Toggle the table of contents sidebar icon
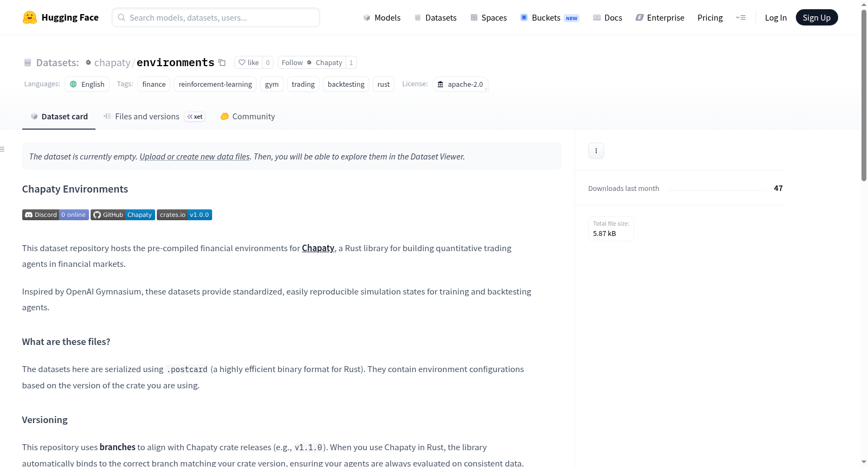Screen dimensions: 868x467 3,149
